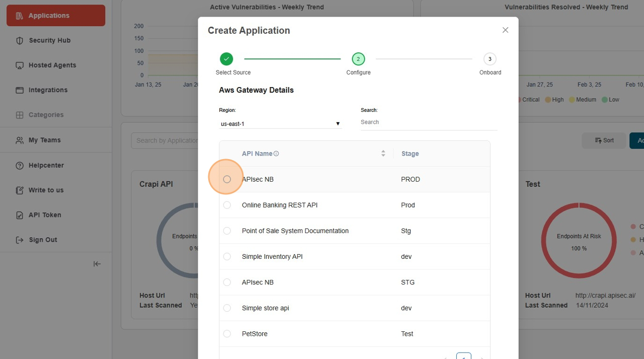
Task: Click the Security Hub shield icon
Action: (20, 40)
